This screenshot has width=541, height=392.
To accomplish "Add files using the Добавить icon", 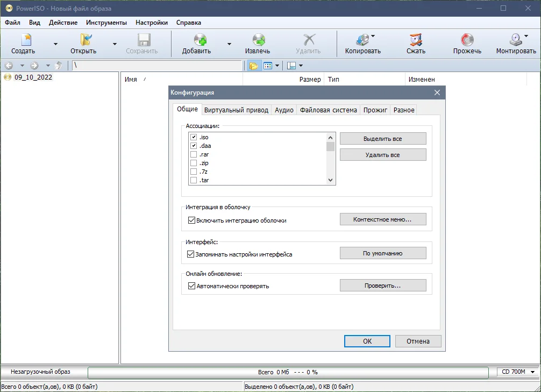I will point(200,40).
